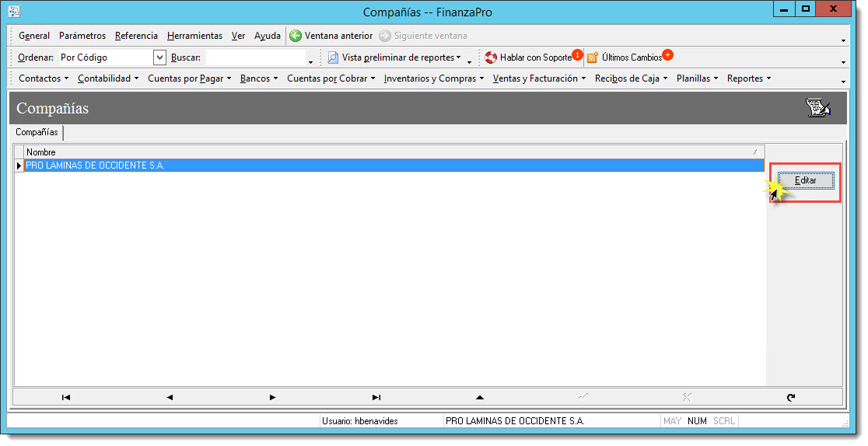
Task: Click the MAY indicator in status bar
Action: tap(672, 421)
